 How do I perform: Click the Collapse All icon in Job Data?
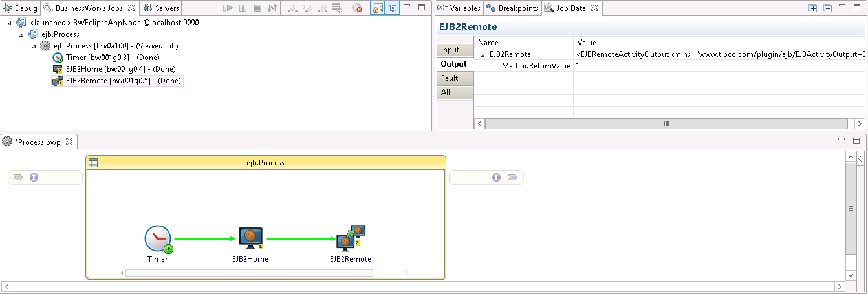[827, 8]
